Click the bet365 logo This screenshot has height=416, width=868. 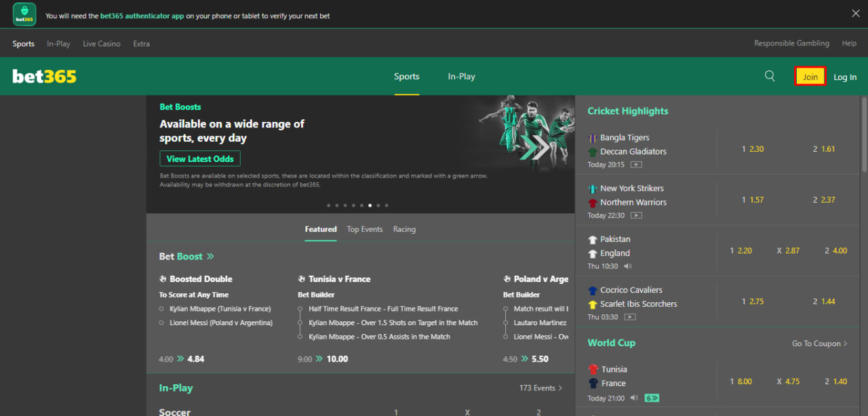point(45,77)
